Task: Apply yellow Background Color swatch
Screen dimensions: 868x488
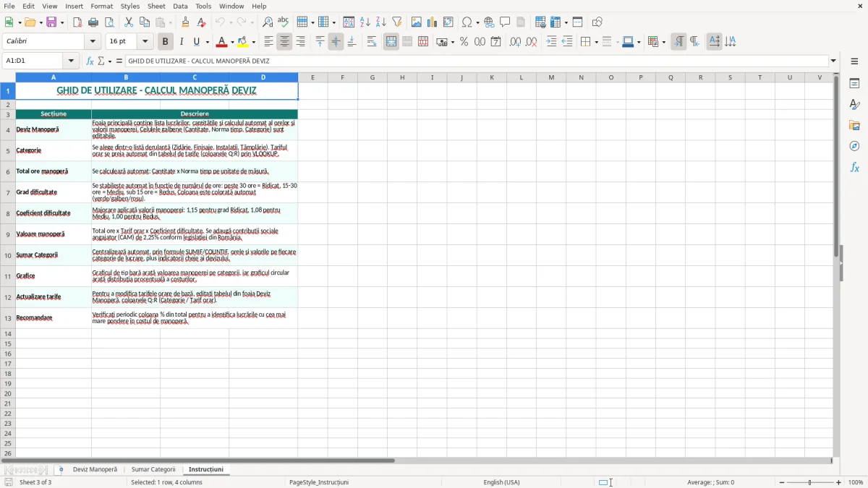Action: pyautogui.click(x=244, y=42)
